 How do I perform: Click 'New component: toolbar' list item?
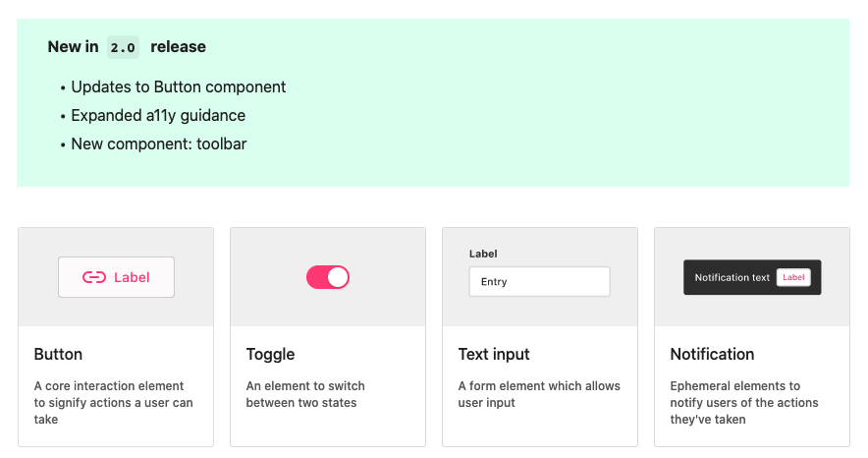159,144
